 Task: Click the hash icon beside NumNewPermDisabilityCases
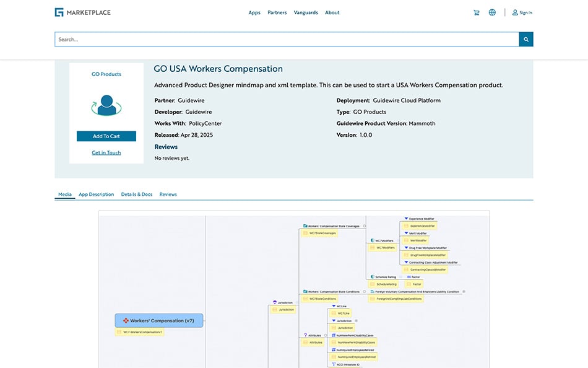click(332, 335)
